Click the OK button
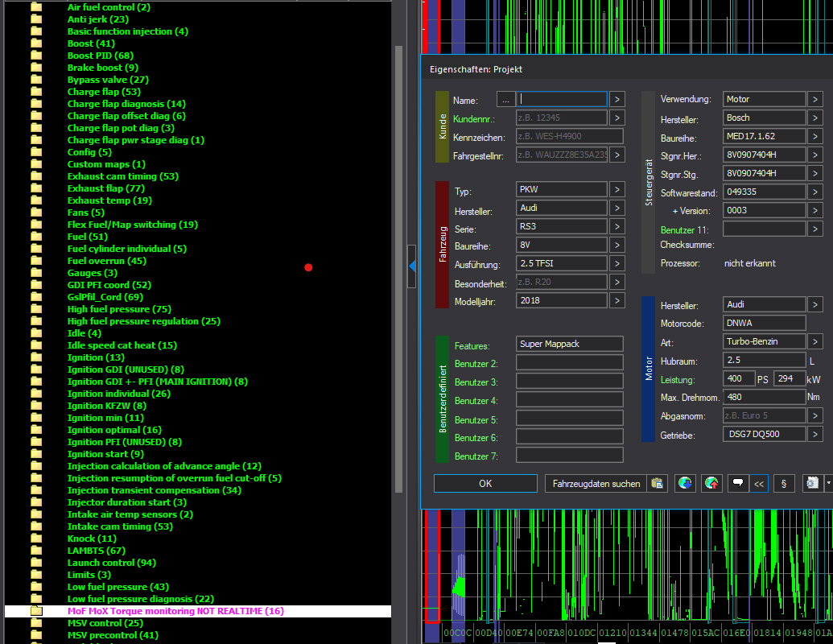This screenshot has height=644, width=833. pos(485,484)
